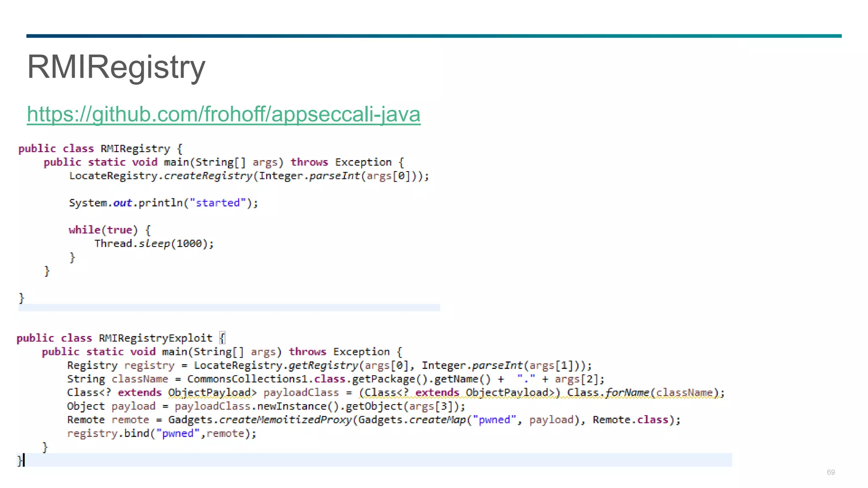The height and width of the screenshot is (488, 868).
Task: Click the slide number 69
Action: pyautogui.click(x=831, y=472)
